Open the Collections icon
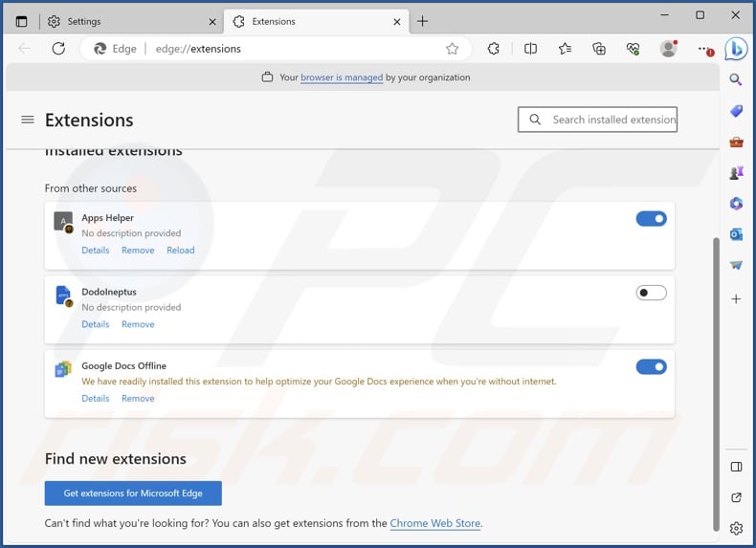The width and height of the screenshot is (756, 548). [x=599, y=49]
